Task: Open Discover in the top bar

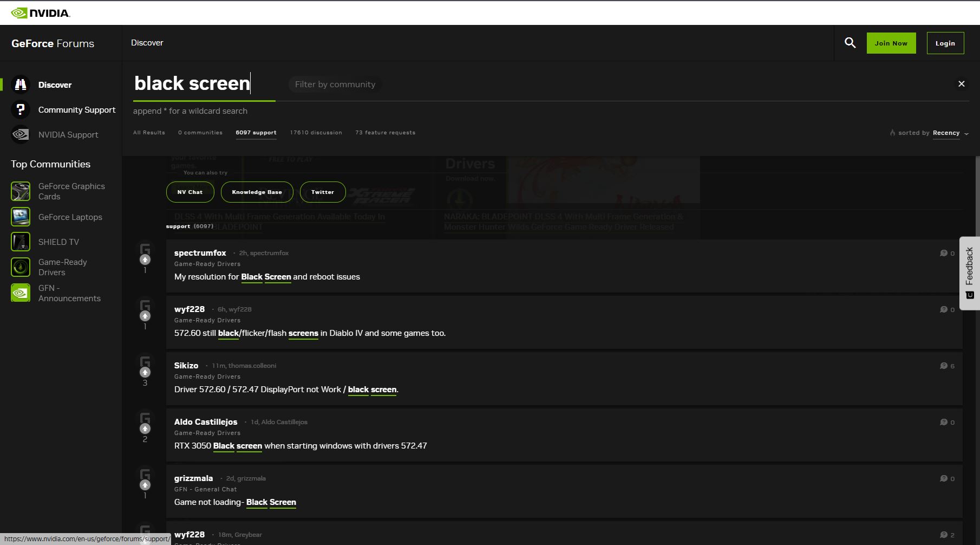Action: tap(147, 43)
